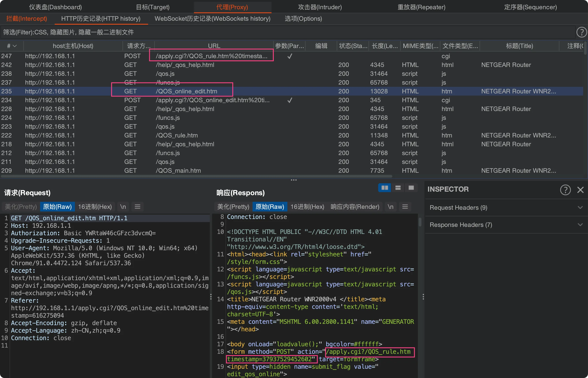The width and height of the screenshot is (588, 378).
Task: Select history row 234 apply.cgi QOS_online_edit POST
Action: point(292,100)
